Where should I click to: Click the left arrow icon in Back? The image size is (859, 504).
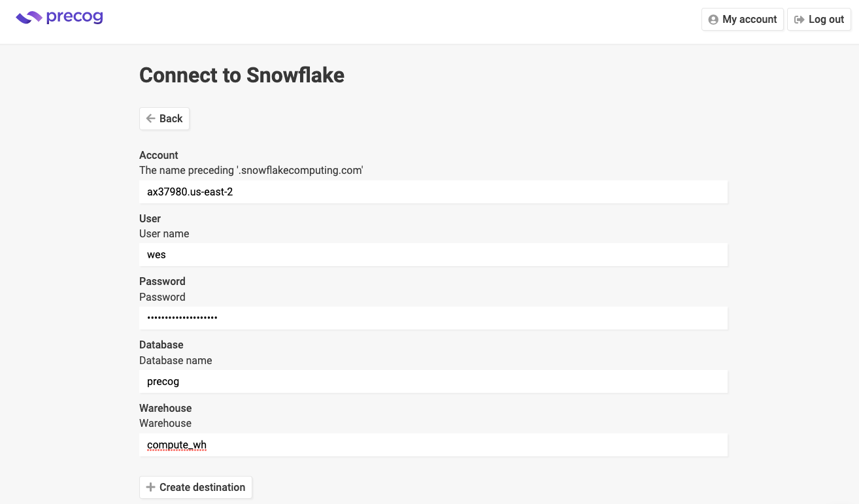[x=151, y=118]
